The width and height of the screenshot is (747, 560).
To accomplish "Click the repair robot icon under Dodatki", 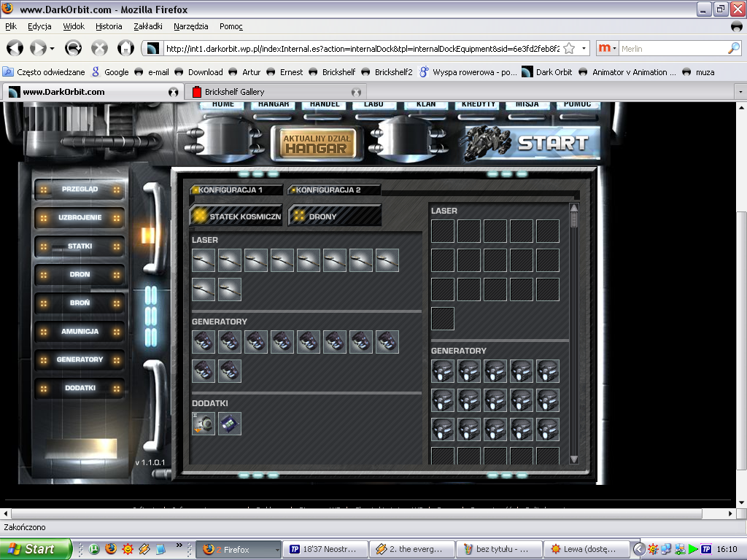I will 204,424.
